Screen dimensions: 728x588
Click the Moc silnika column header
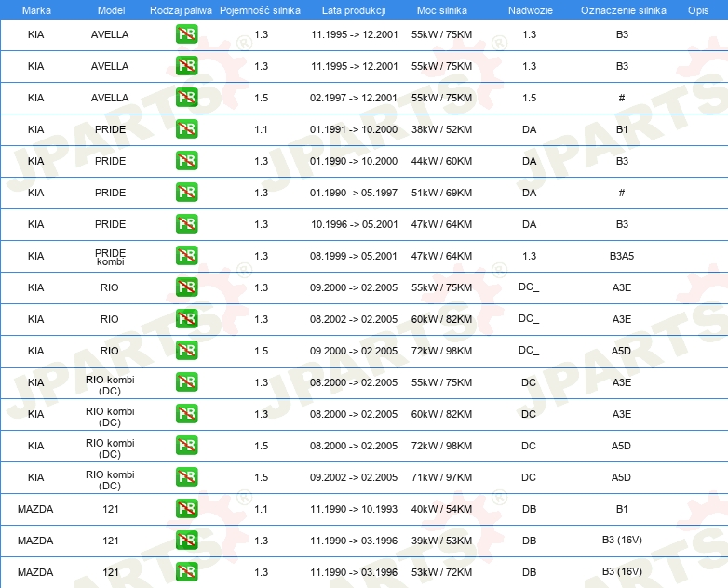click(441, 10)
